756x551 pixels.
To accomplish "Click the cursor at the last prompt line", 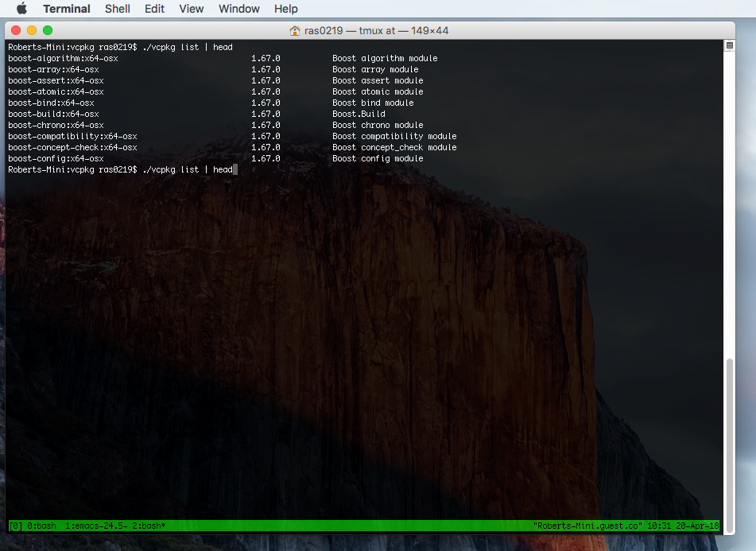I will (x=235, y=169).
